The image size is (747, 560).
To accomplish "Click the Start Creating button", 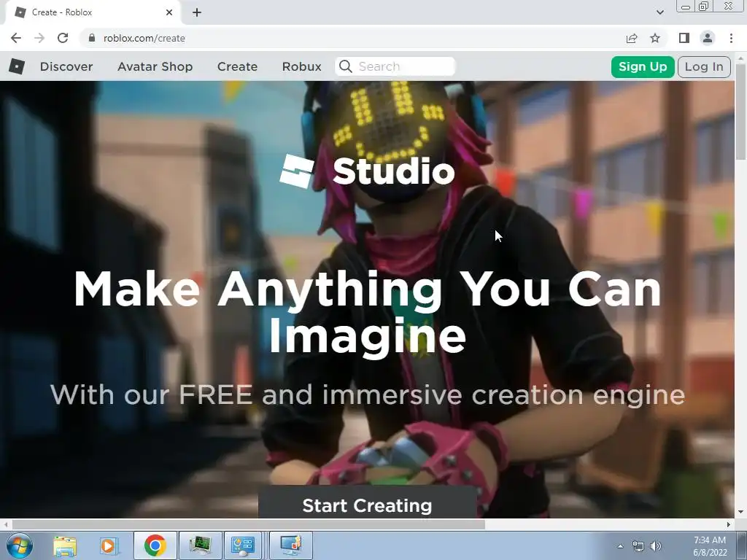I will [368, 502].
